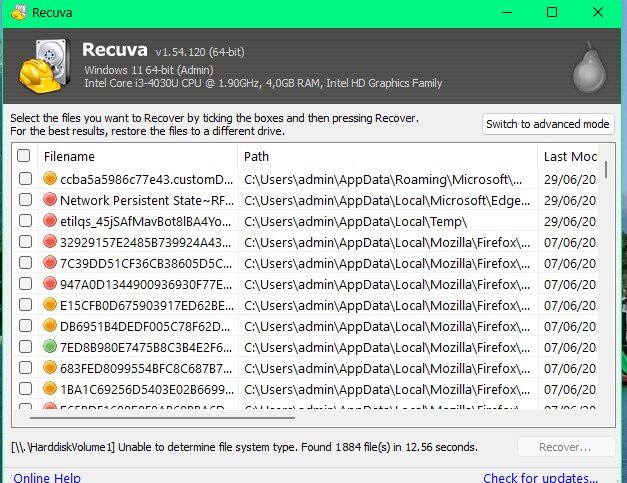627x483 pixels.
Task: Tick checkbox for 7ED8B980E7475B8C file
Action: [26, 347]
